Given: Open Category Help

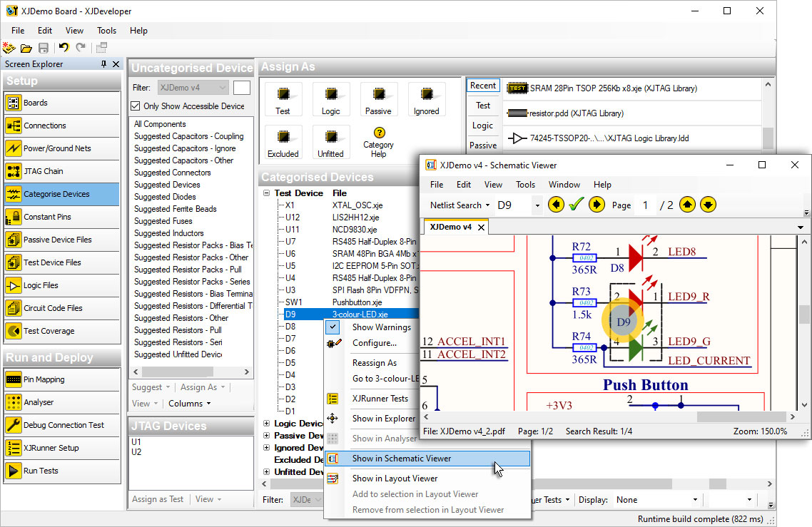Looking at the screenshot, I should 379,142.
